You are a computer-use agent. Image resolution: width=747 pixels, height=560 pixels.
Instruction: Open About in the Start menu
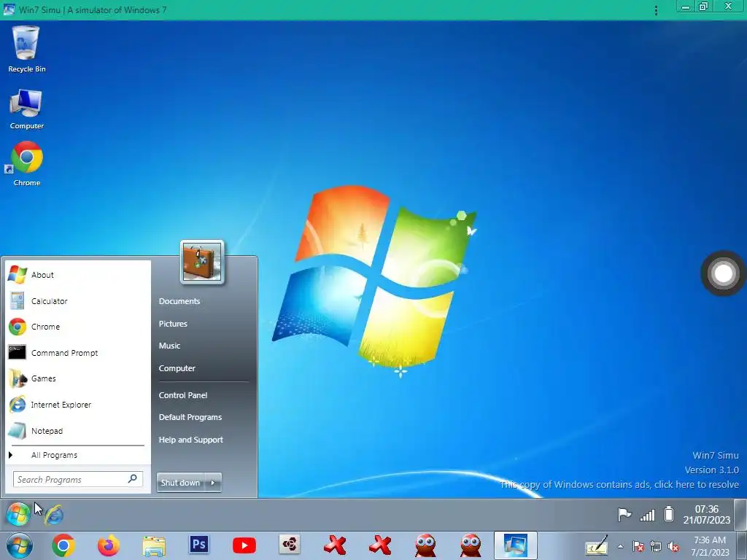tap(76, 275)
